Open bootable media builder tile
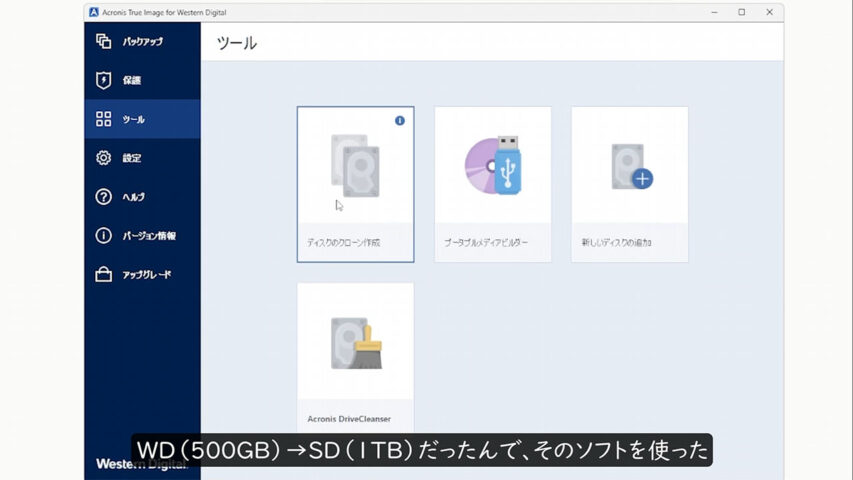 pyautogui.click(x=492, y=170)
